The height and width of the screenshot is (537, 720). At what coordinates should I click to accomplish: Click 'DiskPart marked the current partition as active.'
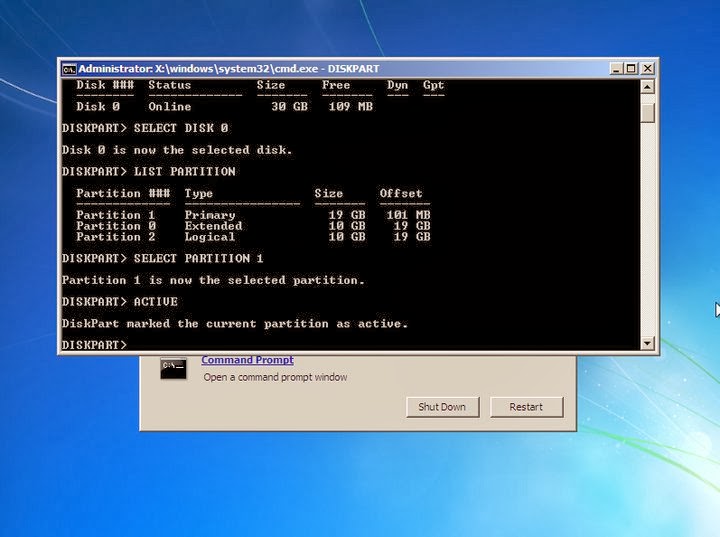(235, 323)
